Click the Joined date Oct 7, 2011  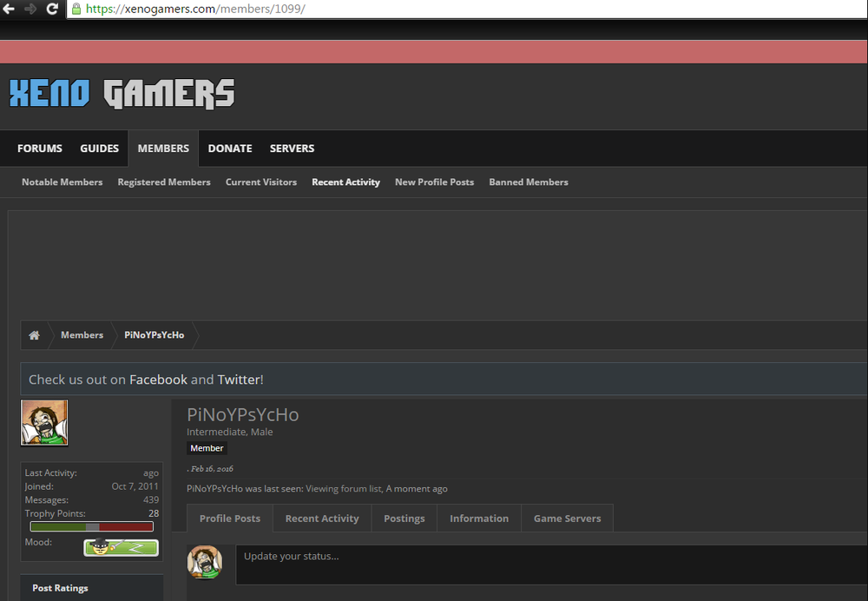pyautogui.click(x=135, y=486)
